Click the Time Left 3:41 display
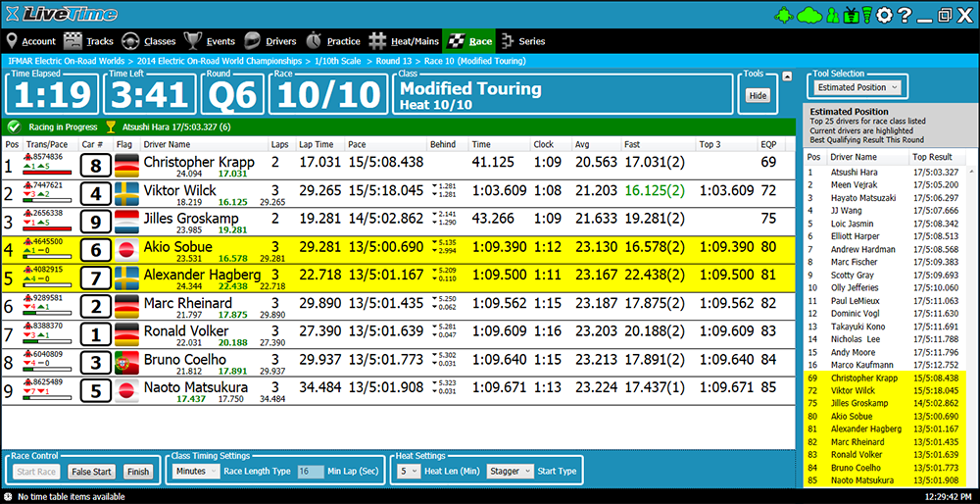Screen dimensions: 980x504 click(149, 94)
